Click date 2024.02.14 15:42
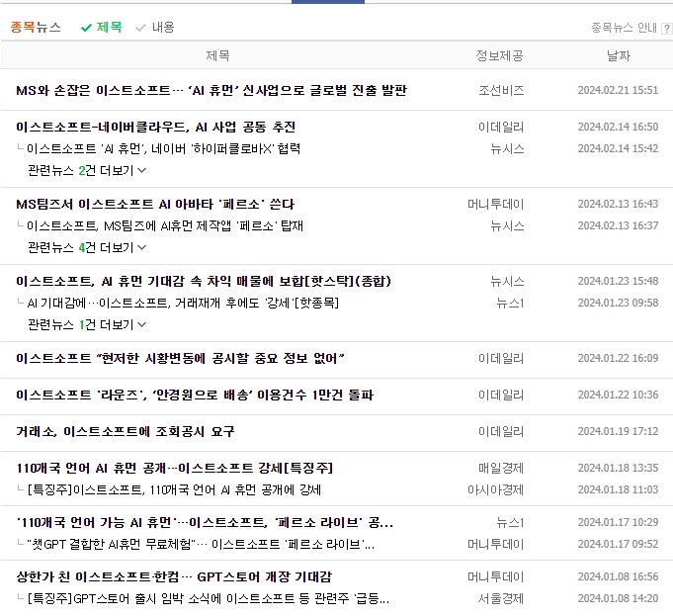 tap(618, 148)
